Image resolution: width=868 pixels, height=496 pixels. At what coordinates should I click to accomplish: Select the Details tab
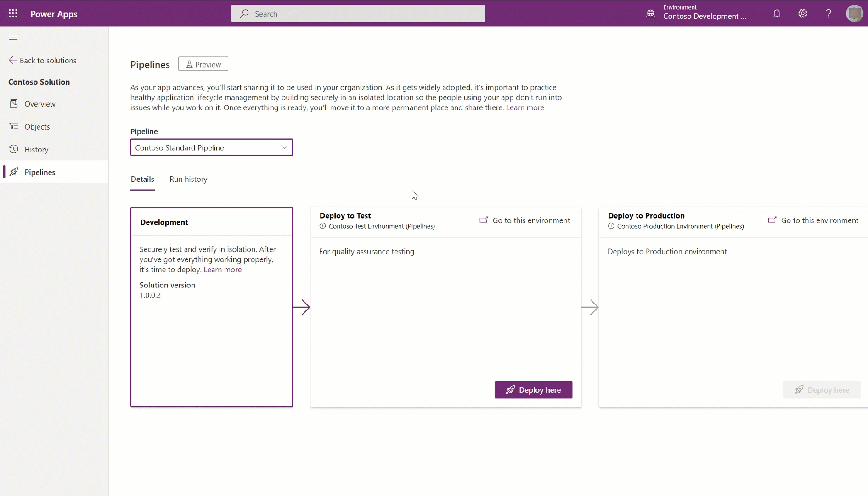(142, 179)
